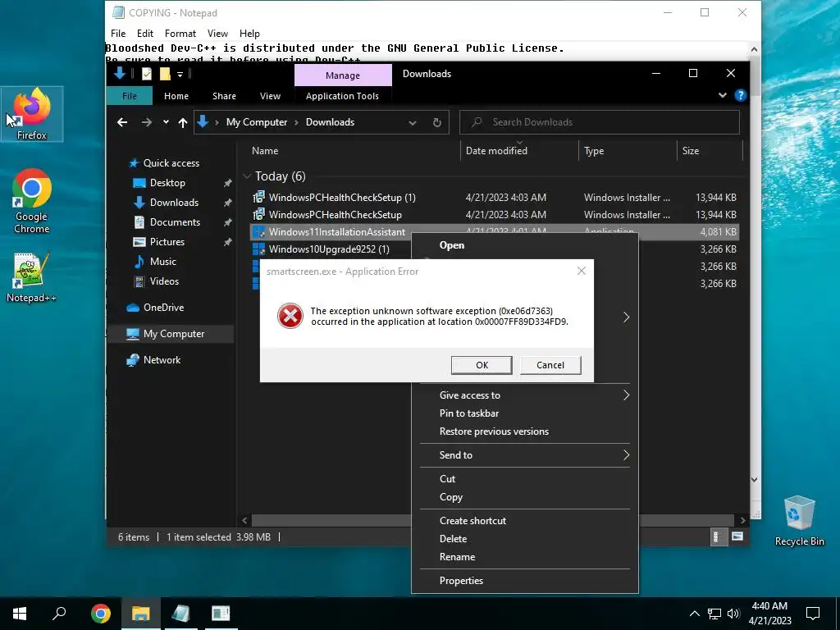Screen dimensions: 840x630
Task: Open Notepad's Format menu
Action: pyautogui.click(x=180, y=33)
